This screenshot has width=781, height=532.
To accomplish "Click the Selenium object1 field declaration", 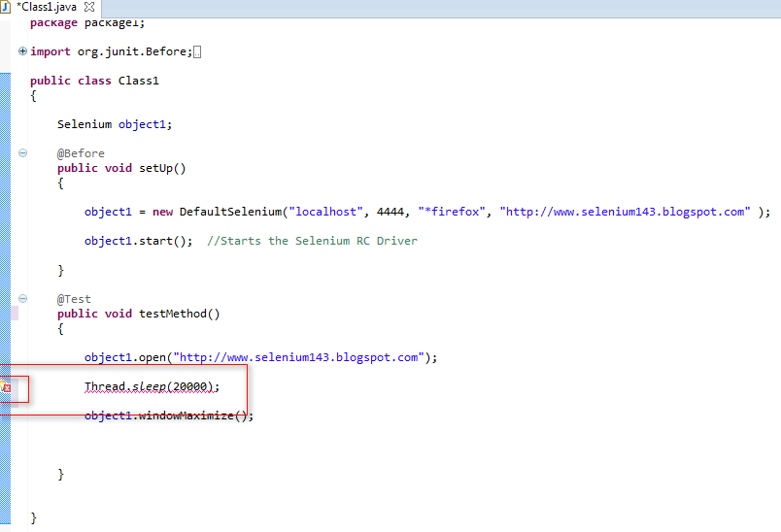I will 115,124.
